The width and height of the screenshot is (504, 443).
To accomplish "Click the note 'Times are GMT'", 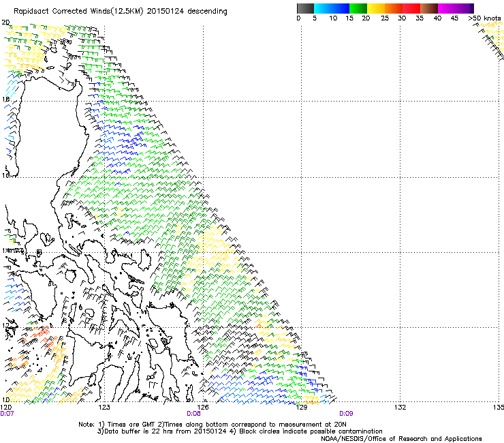I will (131, 425).
